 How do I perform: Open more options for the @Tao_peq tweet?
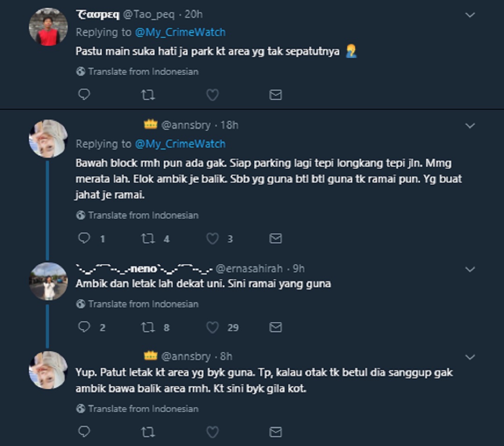click(470, 15)
